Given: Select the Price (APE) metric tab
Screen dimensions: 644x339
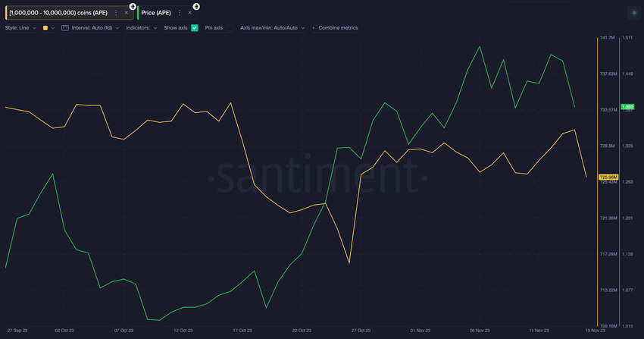Looking at the screenshot, I should tap(156, 13).
